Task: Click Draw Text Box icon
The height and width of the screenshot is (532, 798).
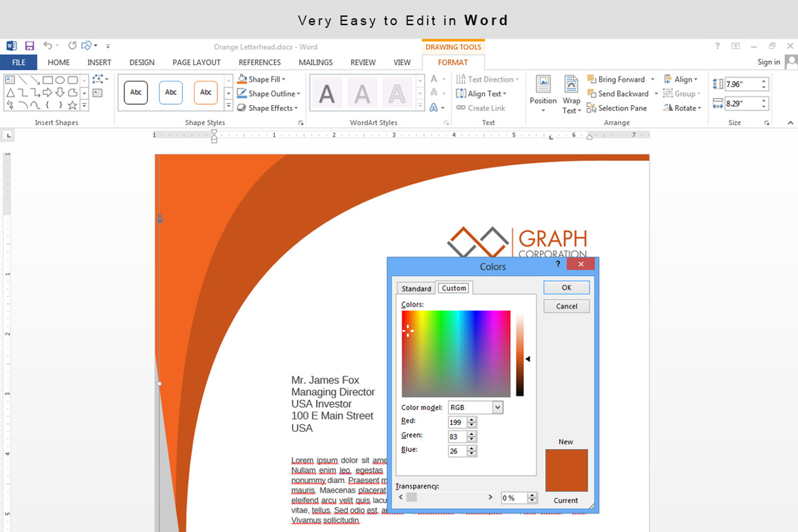Action: (97, 93)
